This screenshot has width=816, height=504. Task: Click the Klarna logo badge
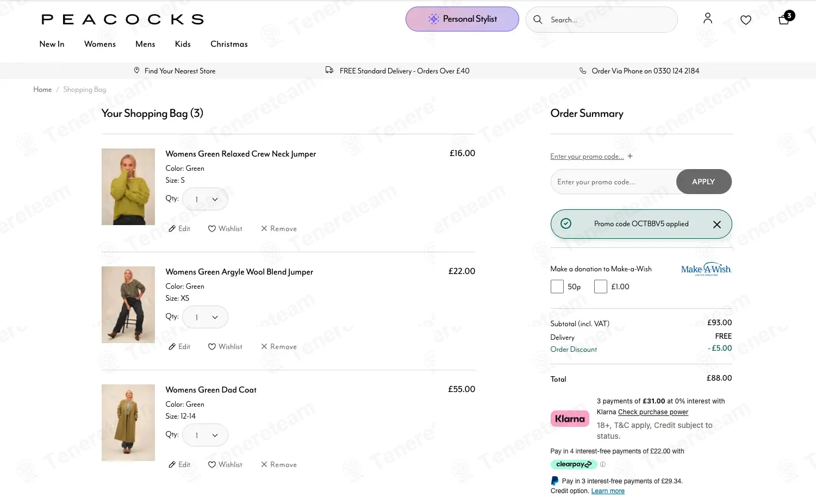(570, 419)
